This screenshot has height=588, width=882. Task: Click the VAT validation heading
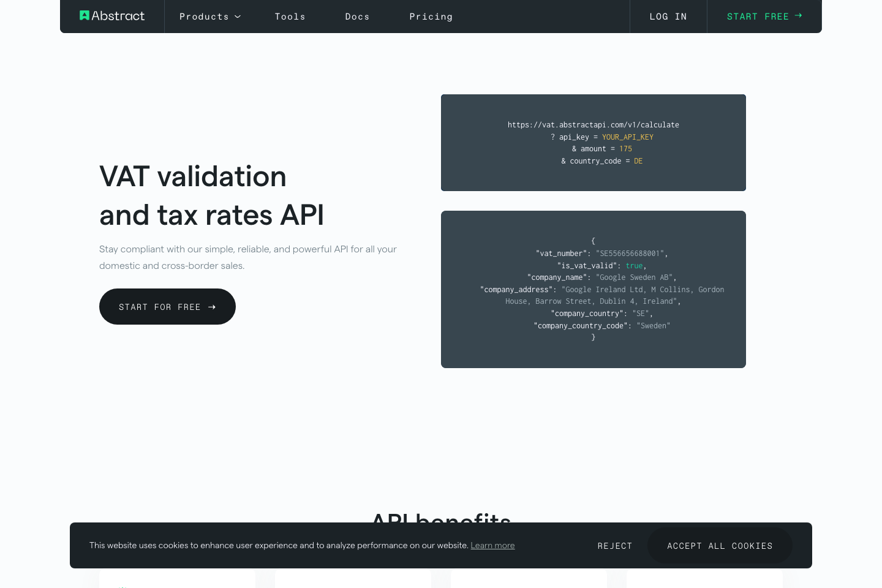point(211,195)
